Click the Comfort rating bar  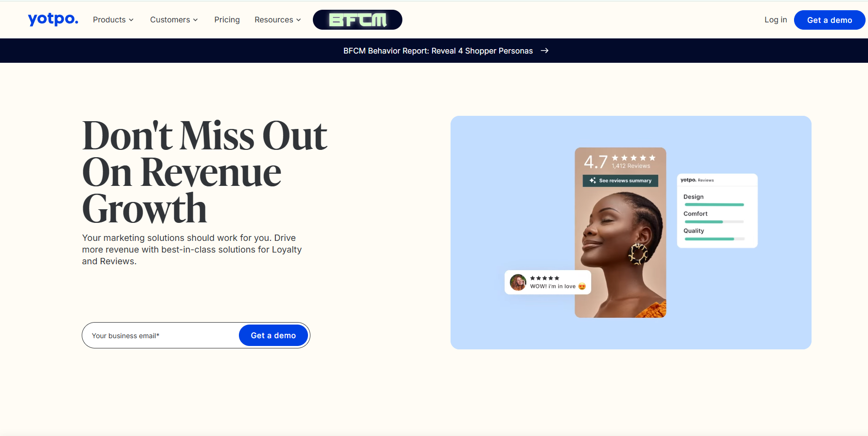coord(714,222)
